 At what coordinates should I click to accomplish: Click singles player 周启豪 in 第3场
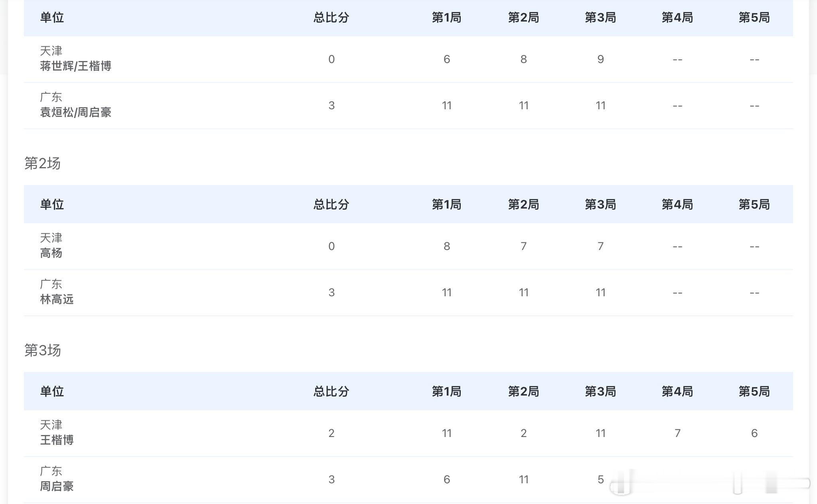(57, 486)
